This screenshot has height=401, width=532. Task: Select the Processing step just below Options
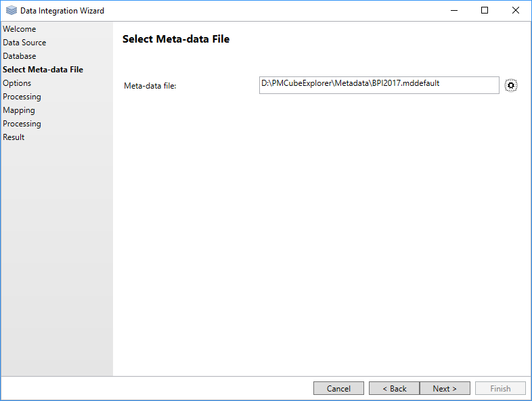(22, 97)
